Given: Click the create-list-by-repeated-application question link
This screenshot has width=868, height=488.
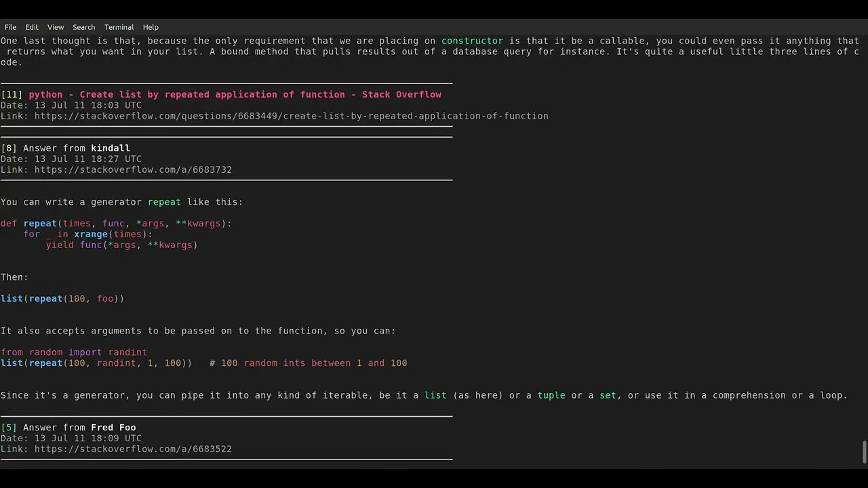Looking at the screenshot, I should point(292,116).
